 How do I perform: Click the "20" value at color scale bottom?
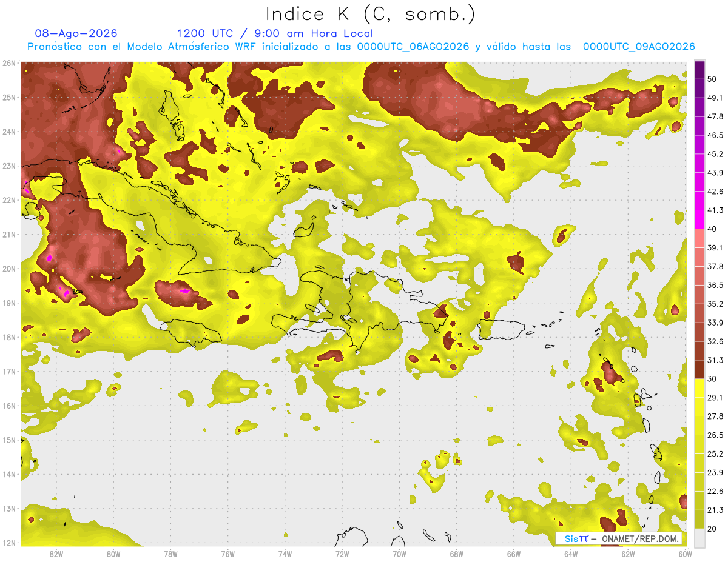coord(712,529)
